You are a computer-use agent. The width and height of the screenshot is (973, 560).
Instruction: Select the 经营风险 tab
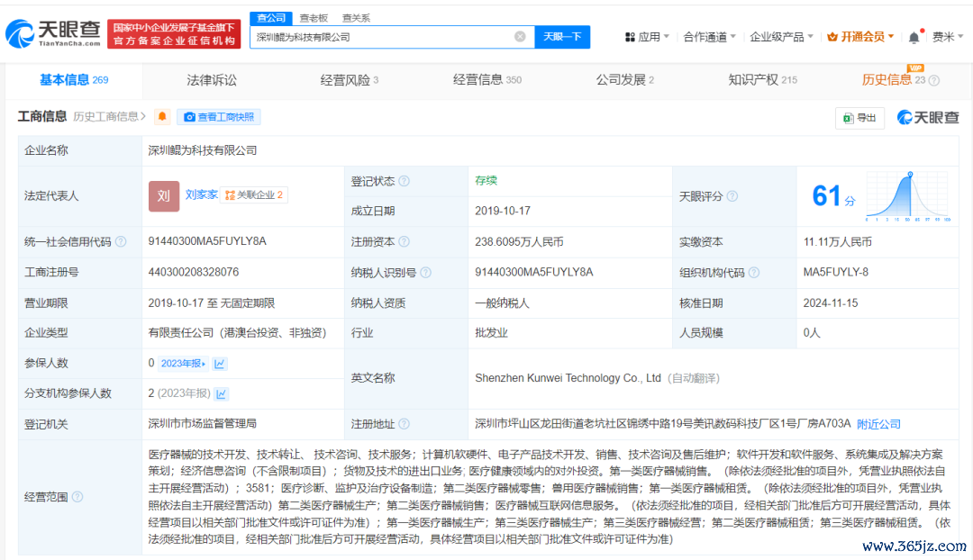coord(350,80)
